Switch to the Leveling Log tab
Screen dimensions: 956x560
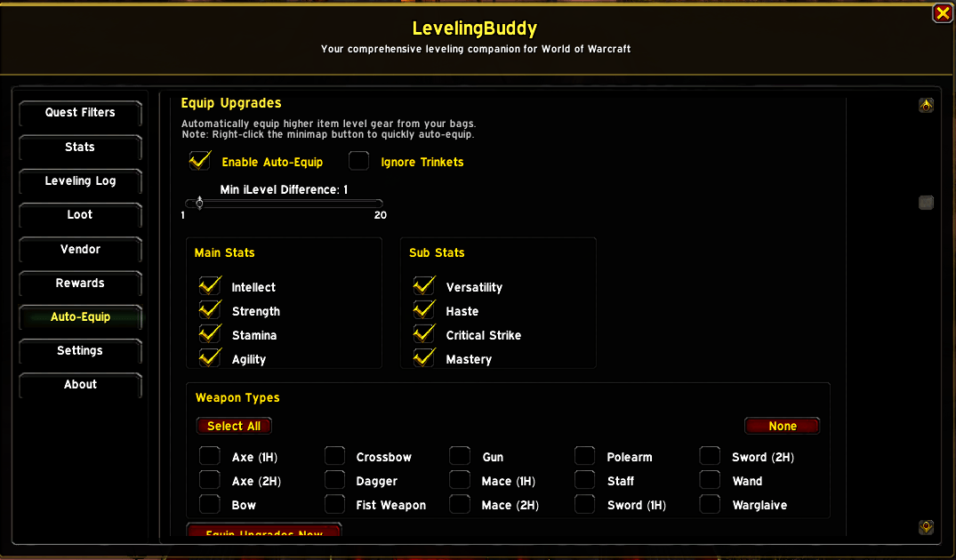[80, 181]
